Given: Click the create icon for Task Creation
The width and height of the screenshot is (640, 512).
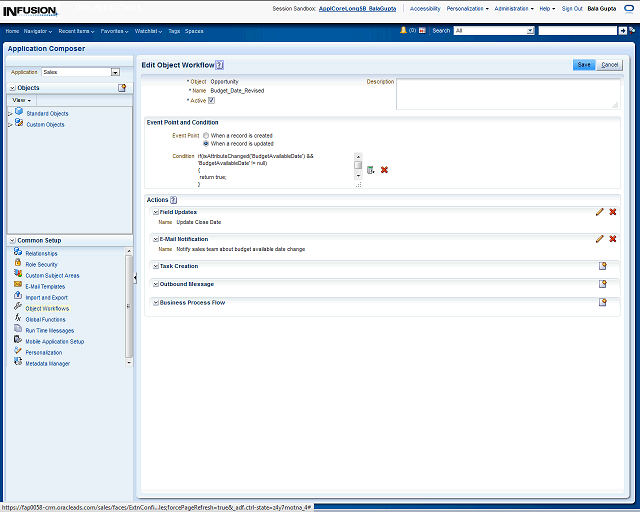Looking at the screenshot, I should [602, 267].
